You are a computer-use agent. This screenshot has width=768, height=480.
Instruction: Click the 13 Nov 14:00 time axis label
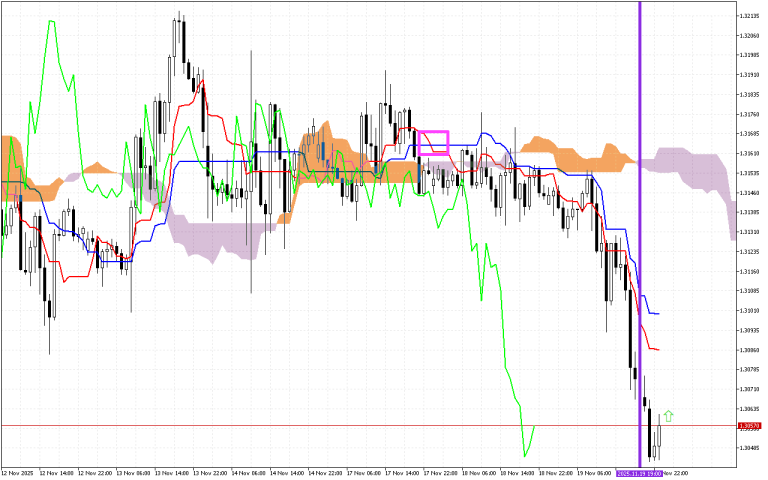coord(171,474)
